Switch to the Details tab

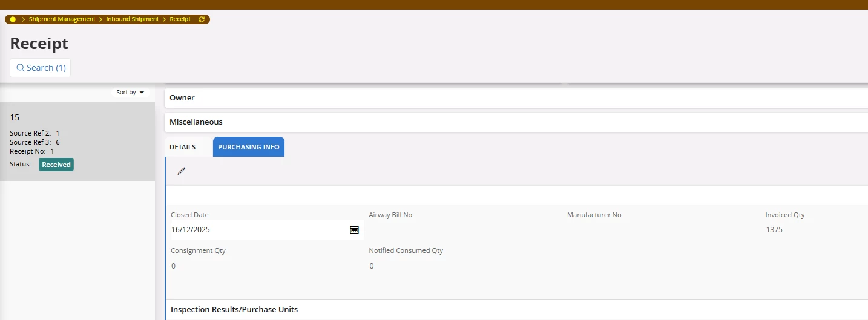point(182,147)
